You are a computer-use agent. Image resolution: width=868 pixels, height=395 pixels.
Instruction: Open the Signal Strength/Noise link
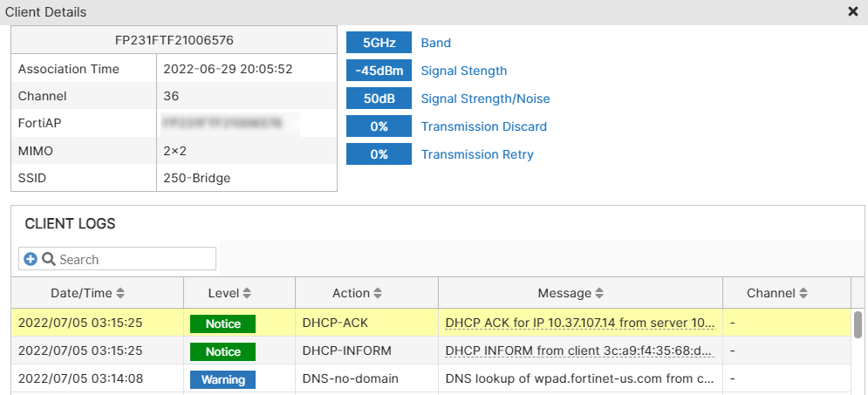485,99
